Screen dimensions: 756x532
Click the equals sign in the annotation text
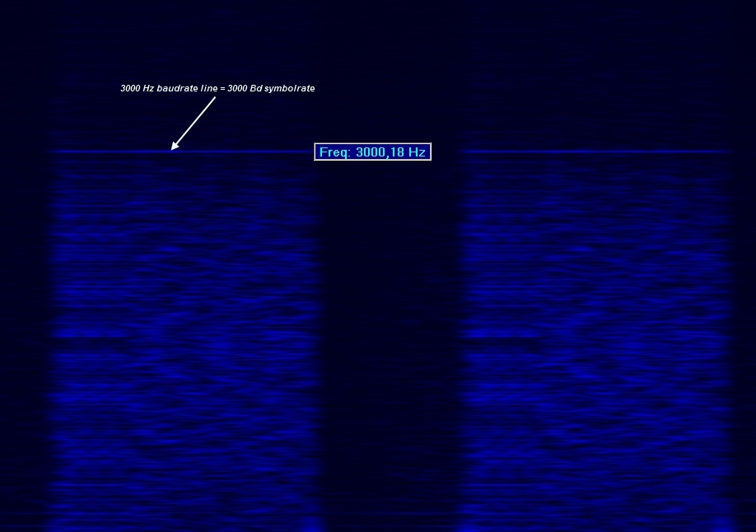click(x=222, y=88)
